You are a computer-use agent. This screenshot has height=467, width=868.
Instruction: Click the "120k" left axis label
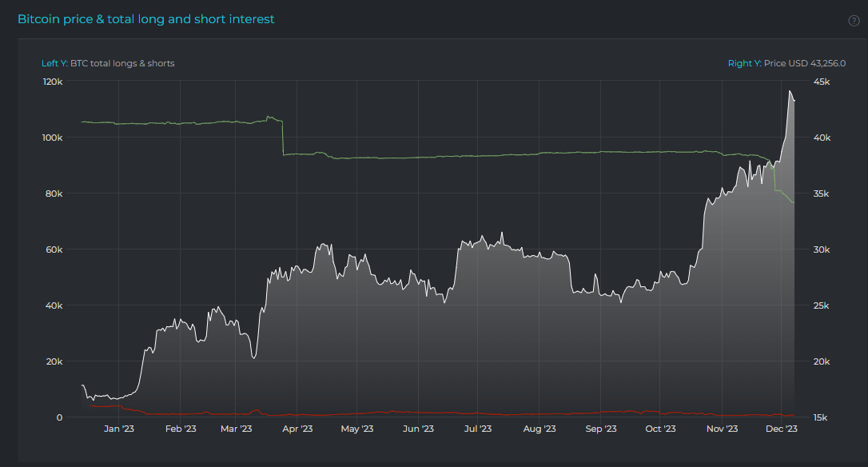coord(54,81)
